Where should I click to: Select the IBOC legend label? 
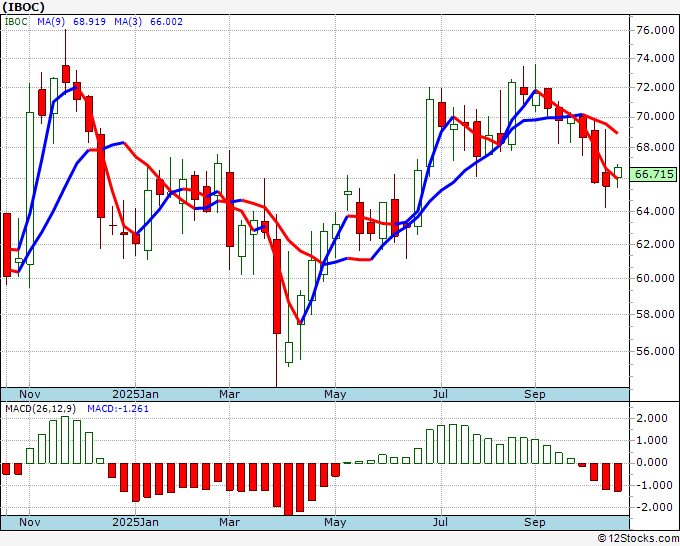[x=18, y=21]
